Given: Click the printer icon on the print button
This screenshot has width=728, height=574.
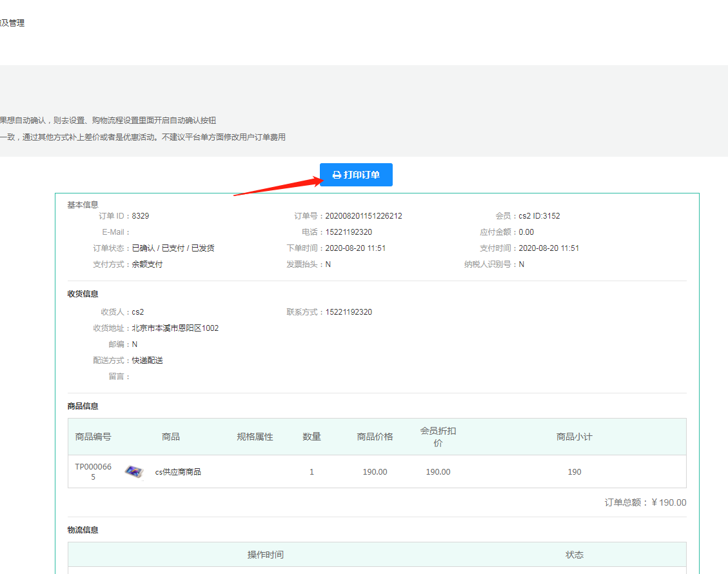Looking at the screenshot, I should pos(337,175).
